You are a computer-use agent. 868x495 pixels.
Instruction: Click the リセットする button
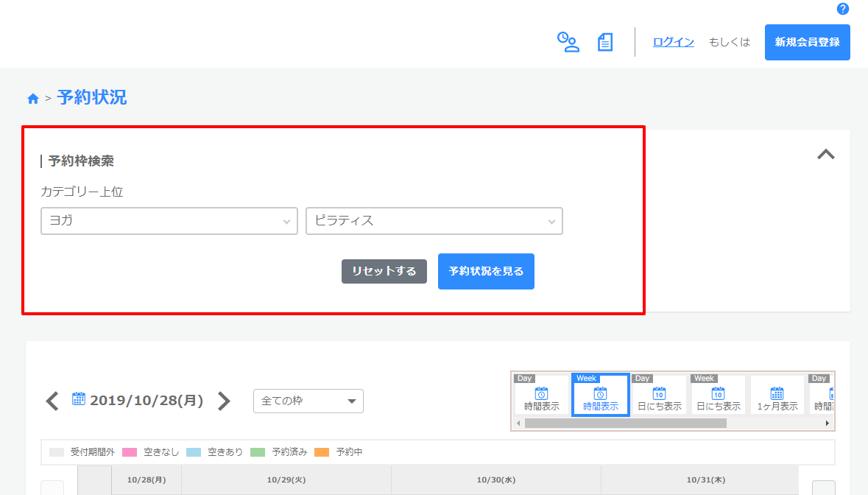tap(384, 271)
